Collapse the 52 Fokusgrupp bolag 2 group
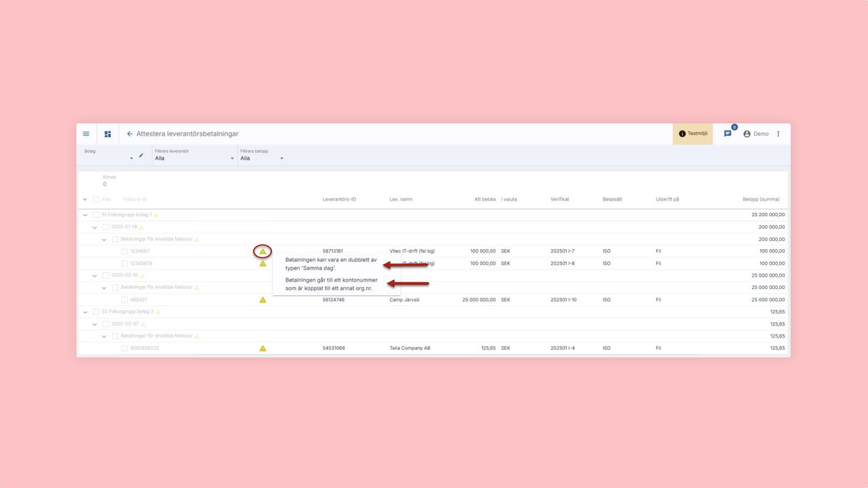This screenshot has width=868, height=488. pyautogui.click(x=85, y=312)
